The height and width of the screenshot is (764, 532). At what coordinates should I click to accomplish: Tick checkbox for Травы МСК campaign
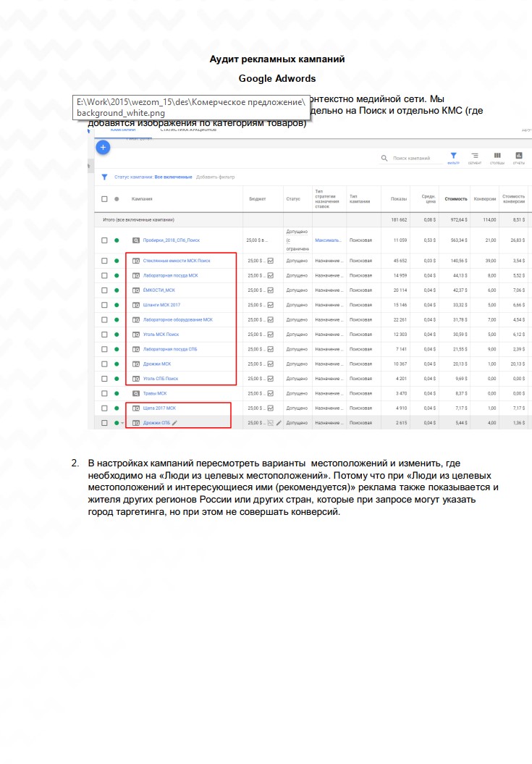click(x=104, y=393)
